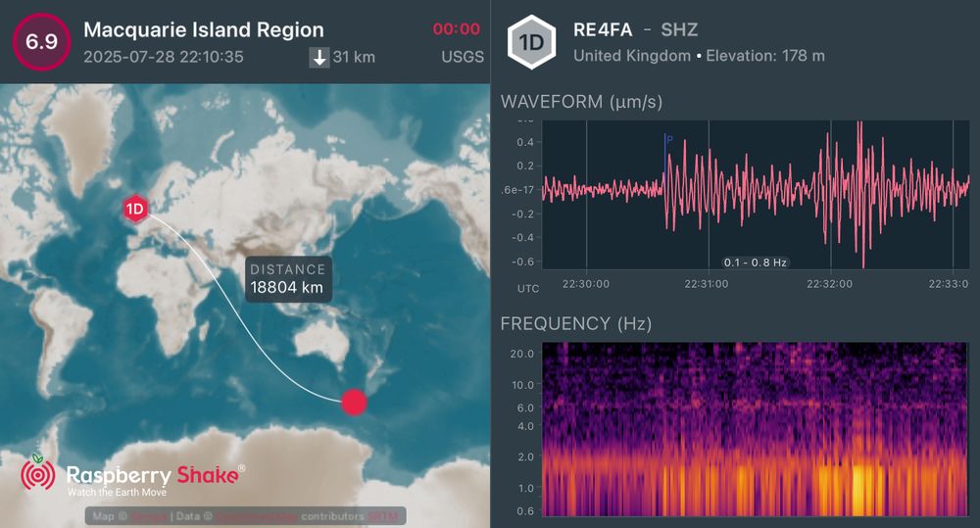
Task: Click the WAVEFORM (µm/s) heading
Action: tap(581, 101)
